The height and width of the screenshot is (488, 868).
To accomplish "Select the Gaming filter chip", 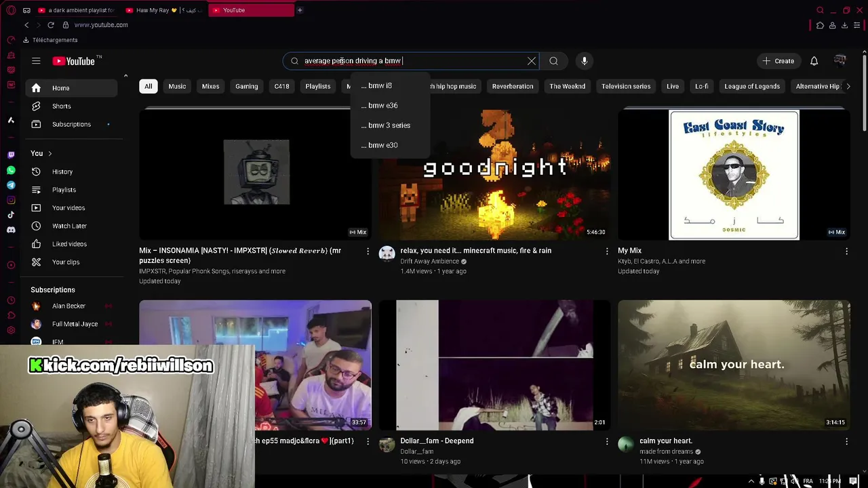I will [x=246, y=86].
